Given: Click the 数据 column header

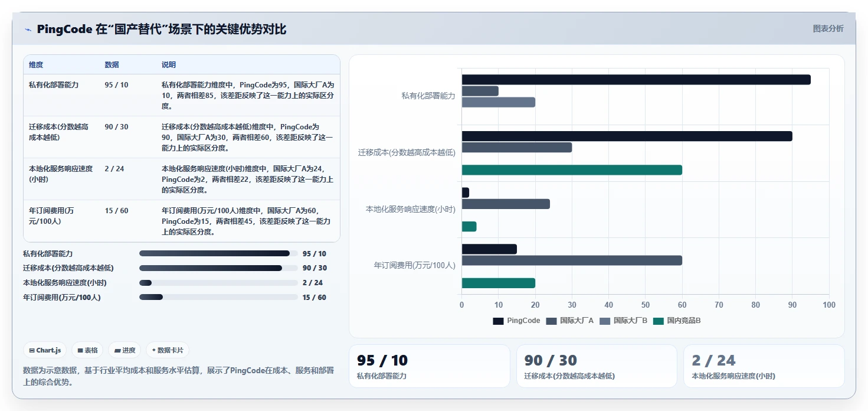Looking at the screenshot, I should click(x=112, y=65).
